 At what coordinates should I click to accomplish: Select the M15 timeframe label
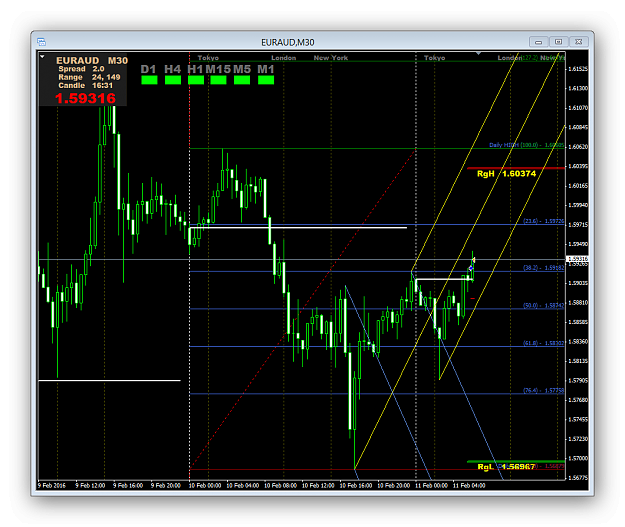click(218, 69)
